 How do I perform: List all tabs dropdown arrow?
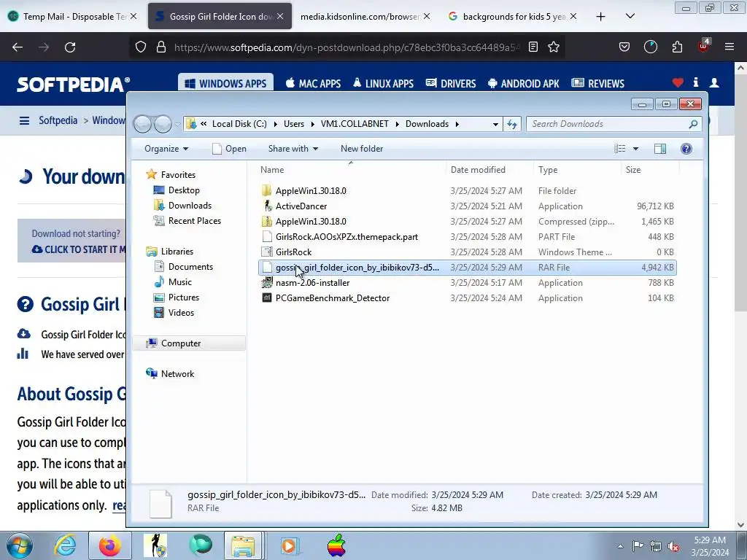(630, 16)
